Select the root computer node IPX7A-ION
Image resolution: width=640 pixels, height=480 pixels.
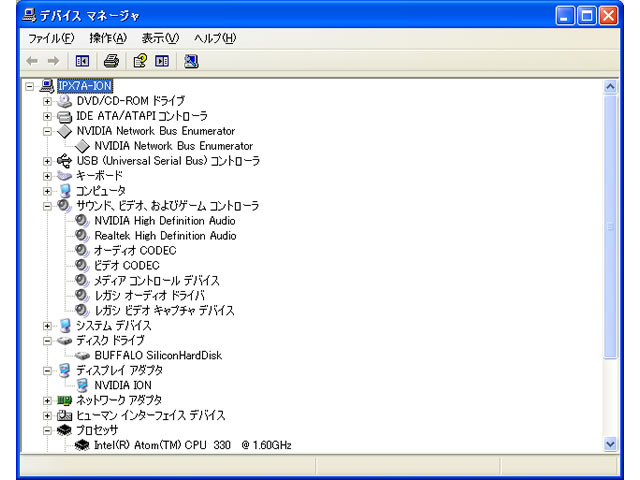[x=85, y=86]
